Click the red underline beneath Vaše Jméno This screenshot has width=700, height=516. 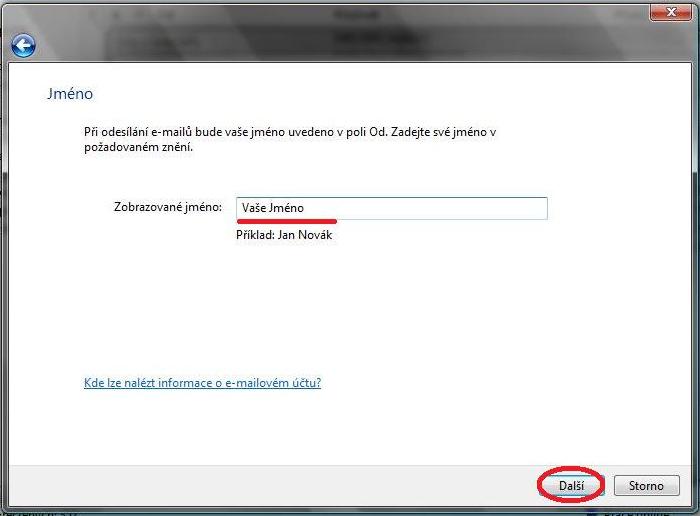(287, 220)
